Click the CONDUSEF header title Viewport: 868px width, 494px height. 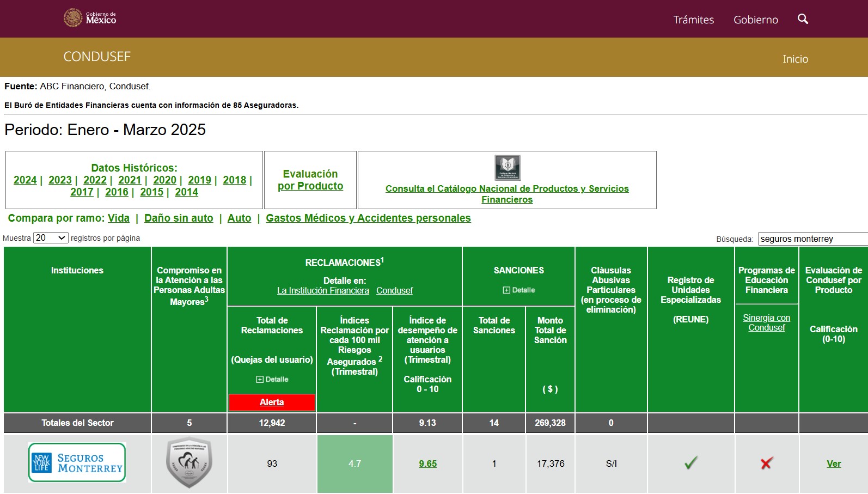pos(97,57)
